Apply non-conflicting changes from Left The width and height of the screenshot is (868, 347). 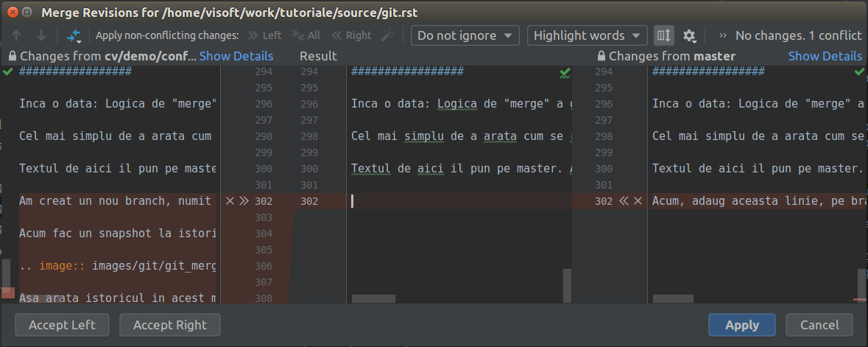(265, 35)
